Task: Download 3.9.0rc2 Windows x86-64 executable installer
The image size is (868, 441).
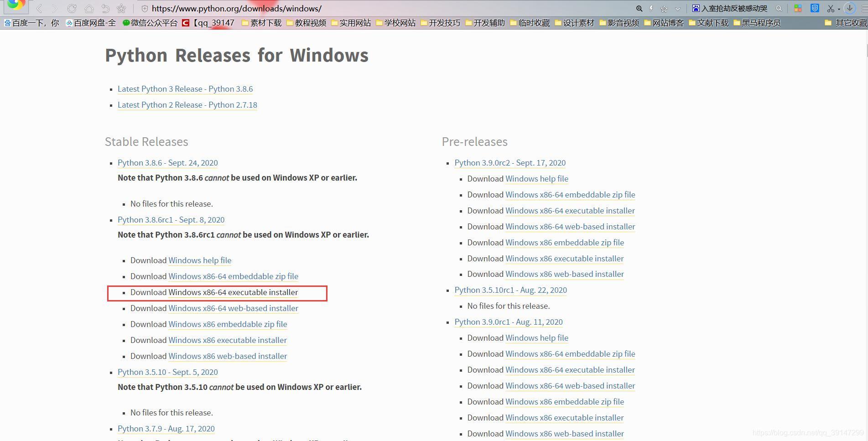Action: click(x=570, y=211)
